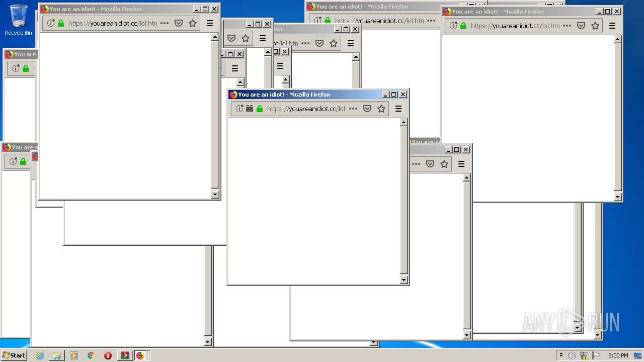Click Pocket icon in Firefox window under the rightmost window
This screenshot has height=362, width=644.
tap(430, 164)
